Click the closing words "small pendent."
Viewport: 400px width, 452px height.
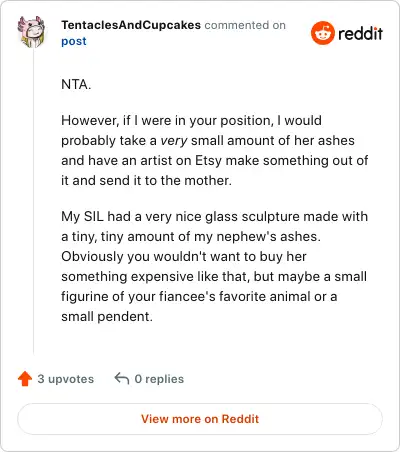(x=107, y=317)
